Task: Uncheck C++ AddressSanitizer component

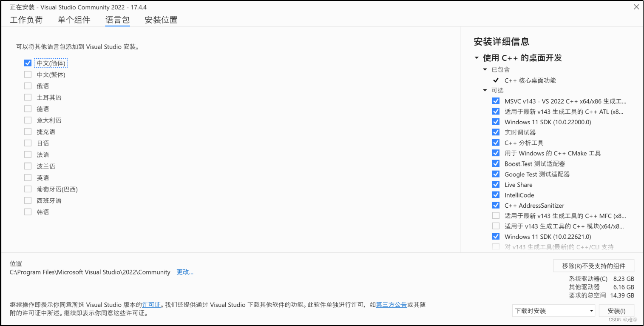Action: [496, 205]
